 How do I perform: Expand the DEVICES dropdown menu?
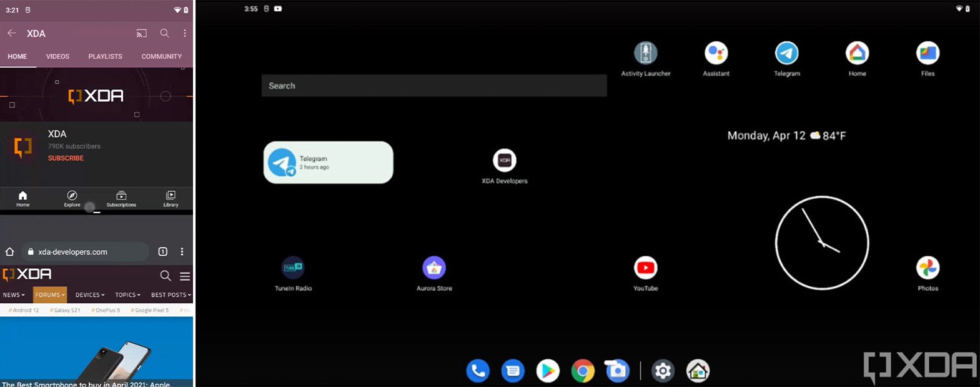click(90, 294)
